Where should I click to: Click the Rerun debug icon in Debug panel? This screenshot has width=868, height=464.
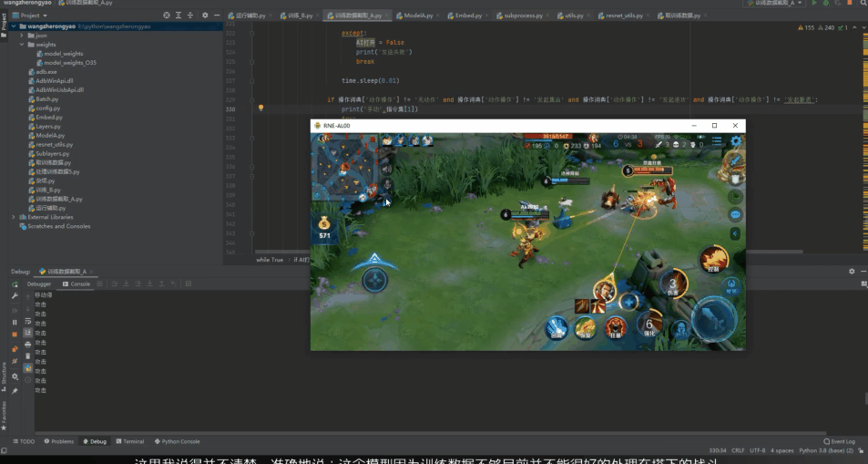click(15, 284)
